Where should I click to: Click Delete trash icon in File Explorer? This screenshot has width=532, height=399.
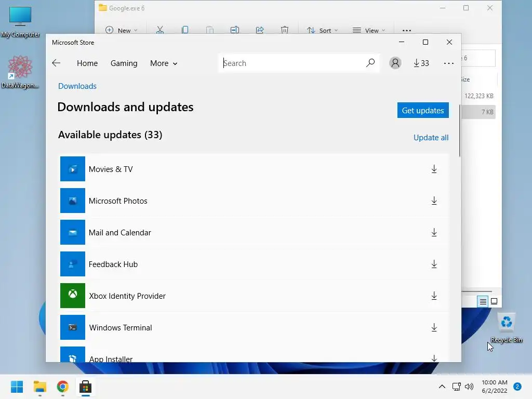285,30
